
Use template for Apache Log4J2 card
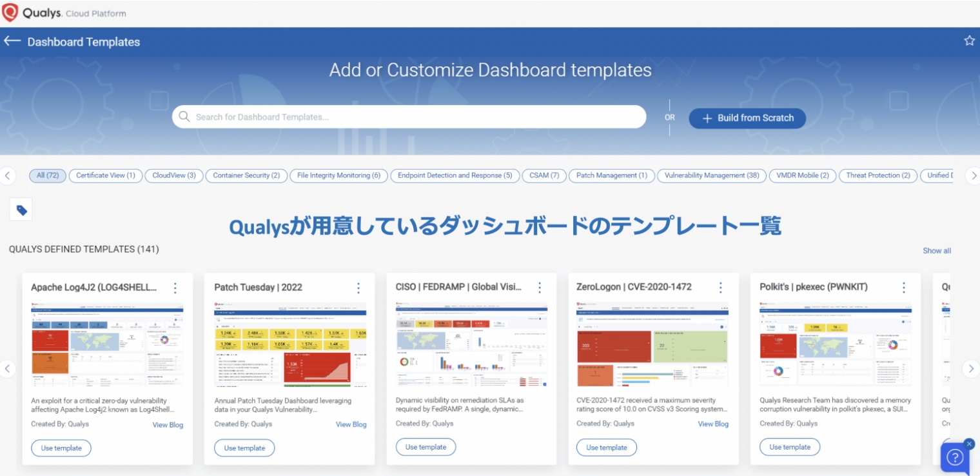click(61, 448)
